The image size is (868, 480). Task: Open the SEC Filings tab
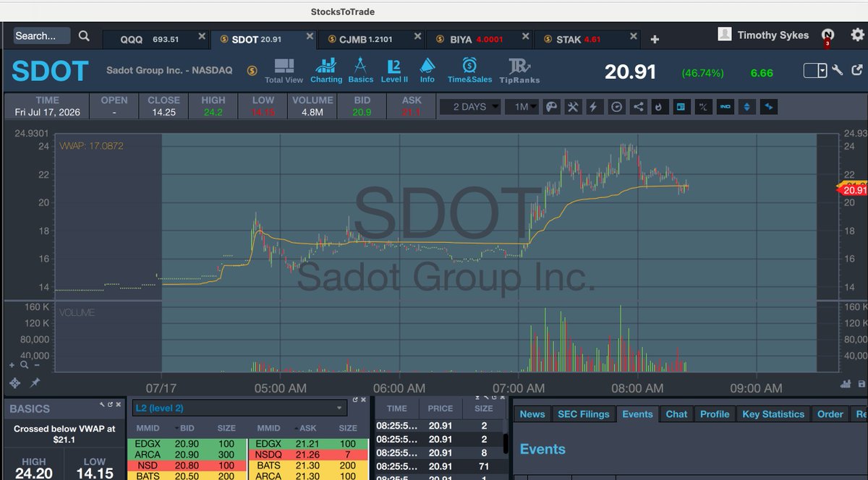click(584, 414)
